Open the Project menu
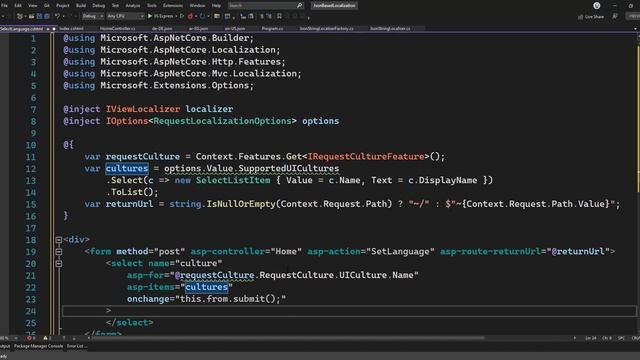640x360 pixels. point(62,6)
